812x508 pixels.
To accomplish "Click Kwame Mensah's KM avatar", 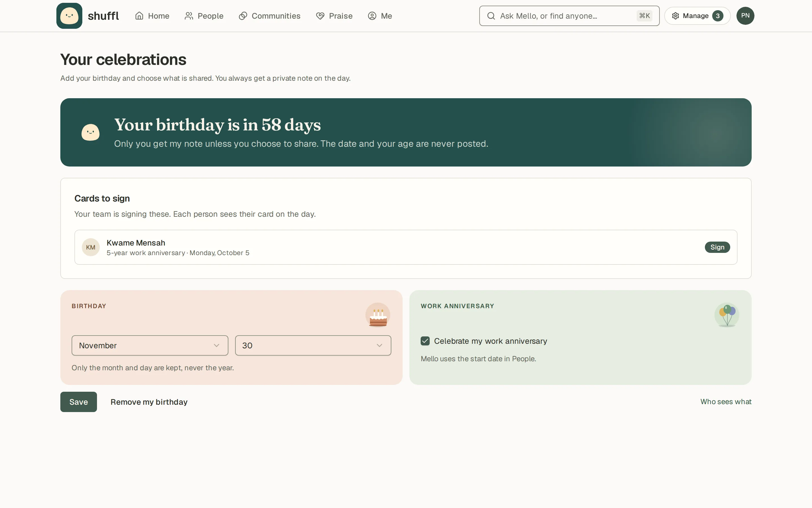I will (91, 247).
